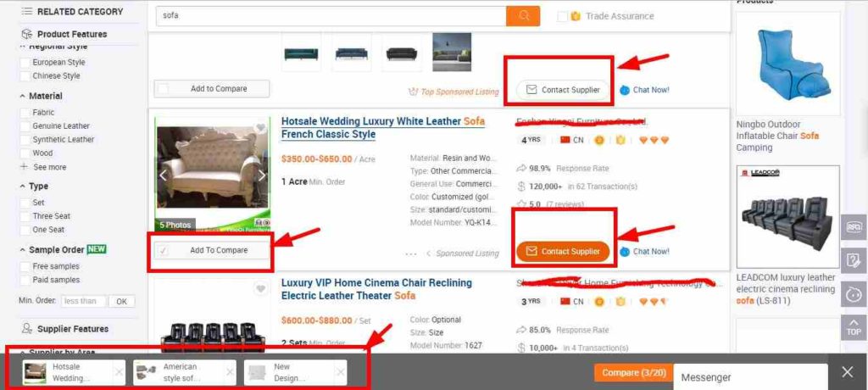The width and height of the screenshot is (868, 390).
Task: Collapse the Type filter section
Action: tap(23, 187)
